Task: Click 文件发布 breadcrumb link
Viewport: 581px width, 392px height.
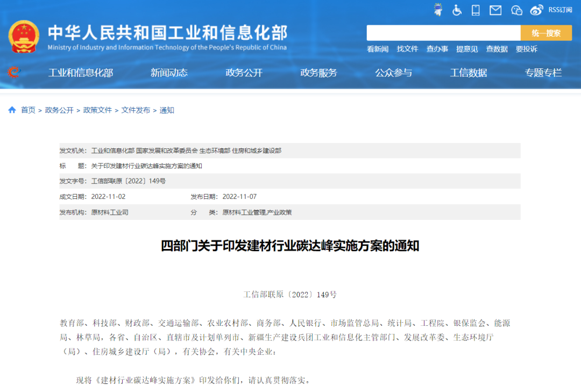Action: point(136,110)
